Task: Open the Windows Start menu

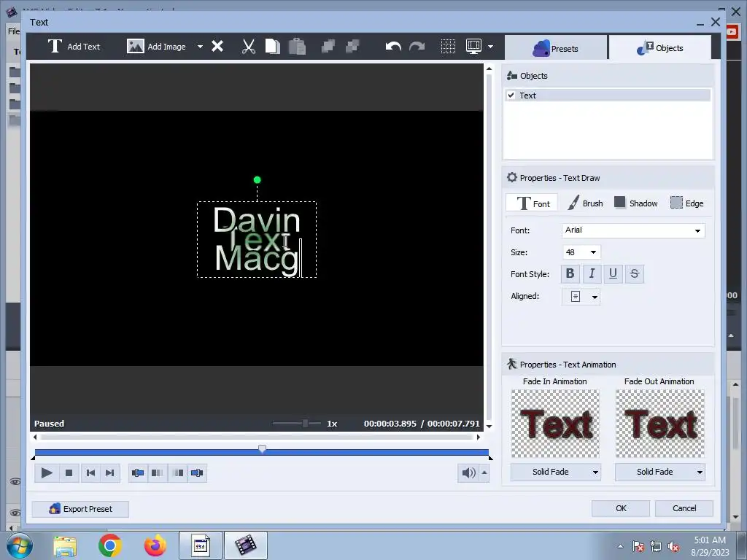Action: pos(19,545)
